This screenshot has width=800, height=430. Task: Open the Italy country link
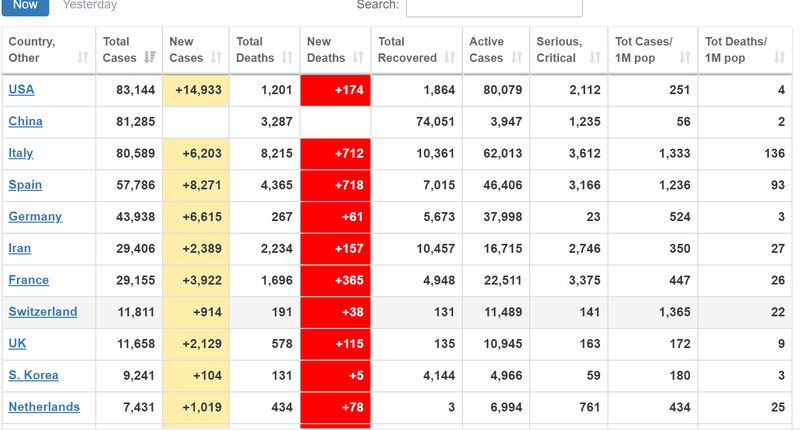click(21, 153)
